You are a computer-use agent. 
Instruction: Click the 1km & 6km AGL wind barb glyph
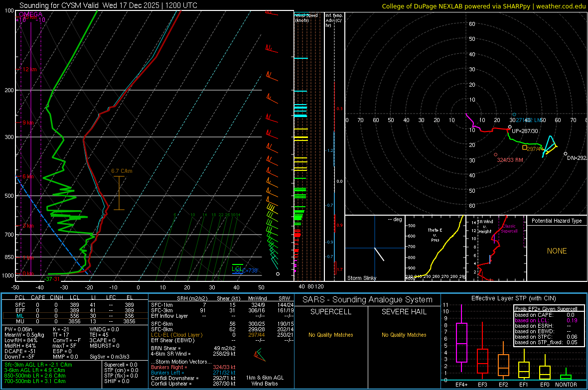point(259,355)
